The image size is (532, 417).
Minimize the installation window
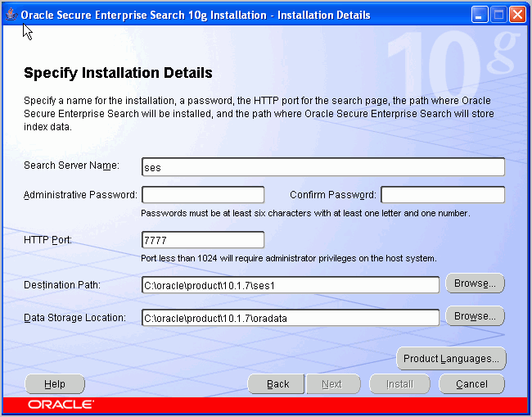(x=480, y=15)
